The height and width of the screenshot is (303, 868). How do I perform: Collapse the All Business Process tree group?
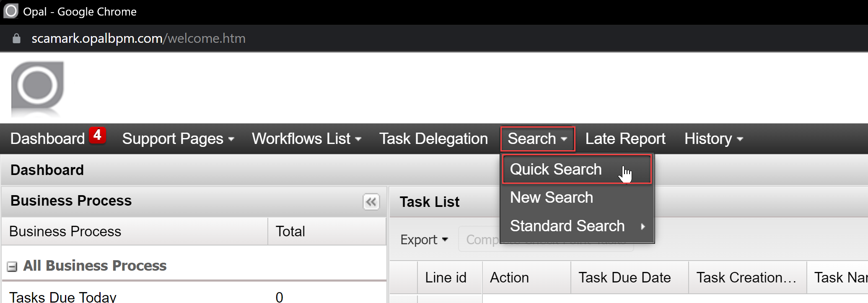click(x=12, y=266)
